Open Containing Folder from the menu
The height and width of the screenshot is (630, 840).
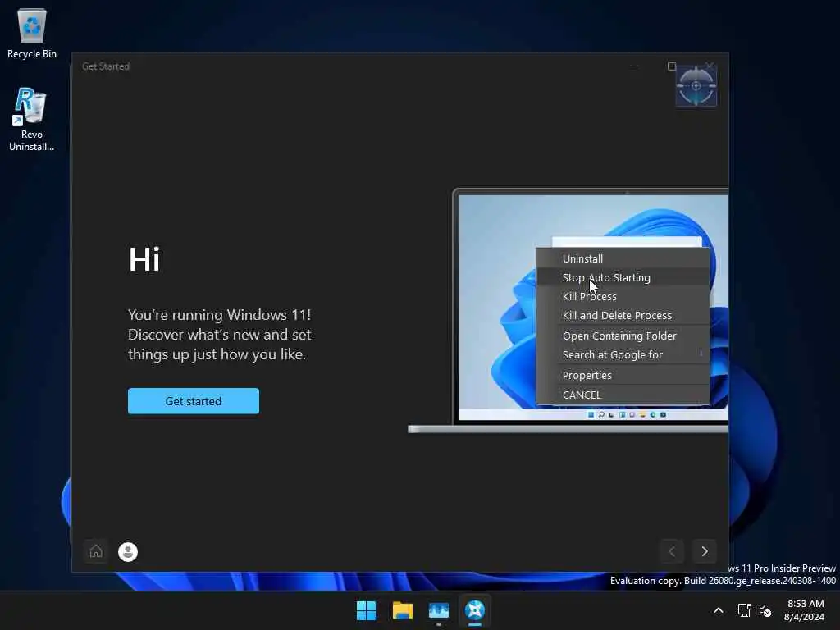(x=623, y=336)
